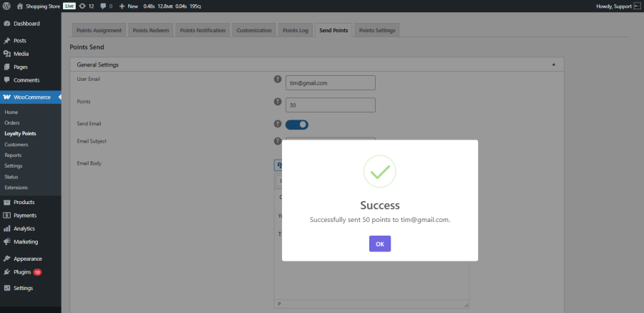
Task: Collapse the General Settings panel arrow
Action: (x=553, y=64)
